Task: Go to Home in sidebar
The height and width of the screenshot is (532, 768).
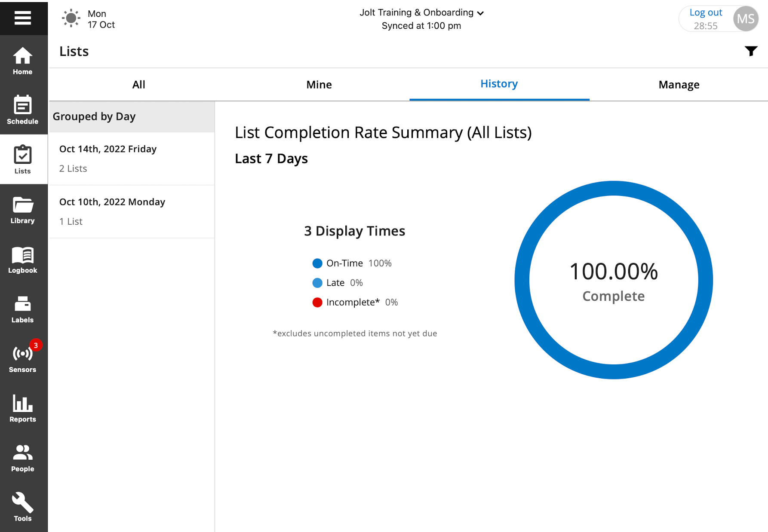Action: point(23,61)
